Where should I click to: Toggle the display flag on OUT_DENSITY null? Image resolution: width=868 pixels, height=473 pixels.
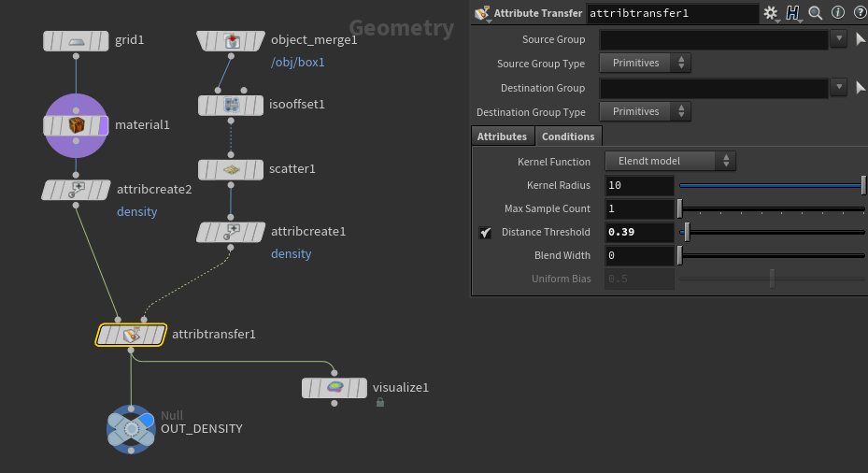click(147, 420)
